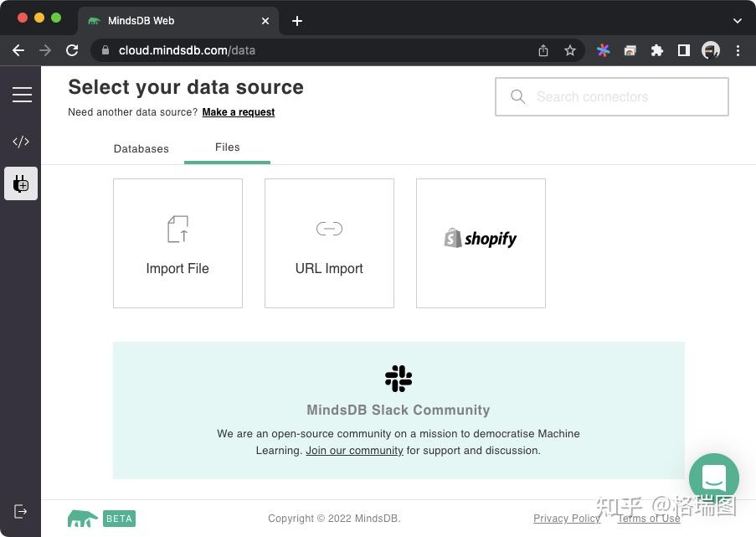The width and height of the screenshot is (756, 537).
Task: Click the data source plug icon
Action: pos(21,183)
